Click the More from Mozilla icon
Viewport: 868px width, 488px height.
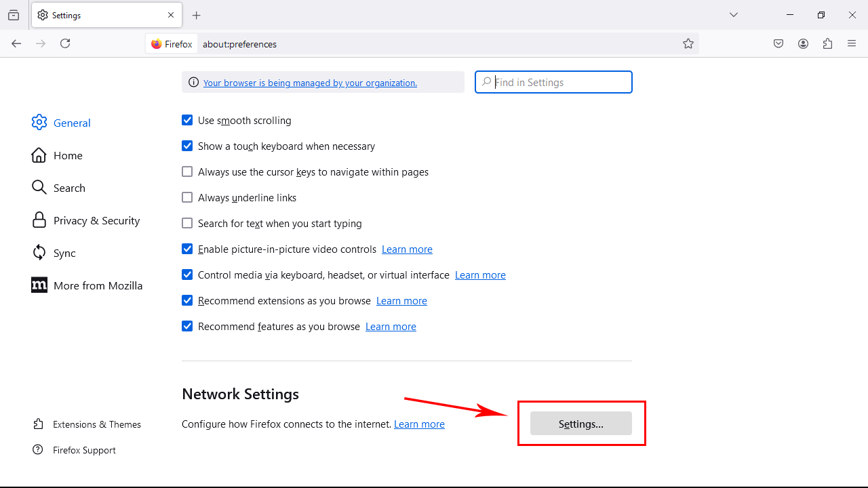tap(39, 285)
